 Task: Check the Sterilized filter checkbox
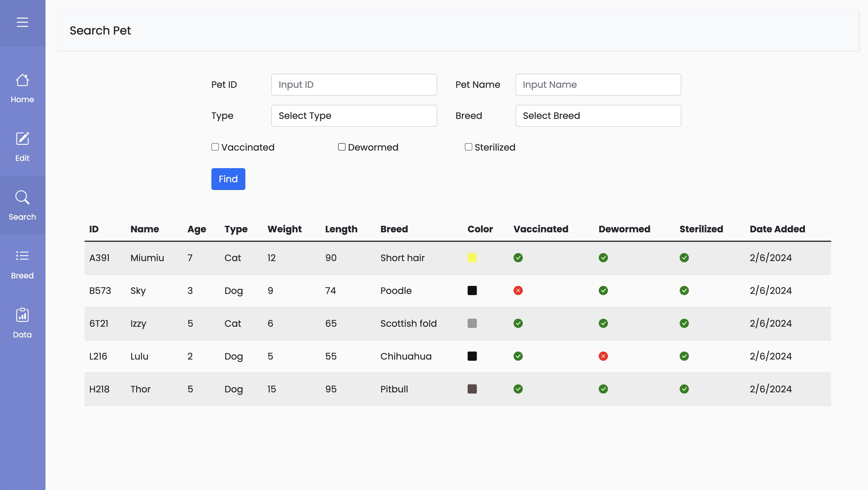tap(468, 147)
